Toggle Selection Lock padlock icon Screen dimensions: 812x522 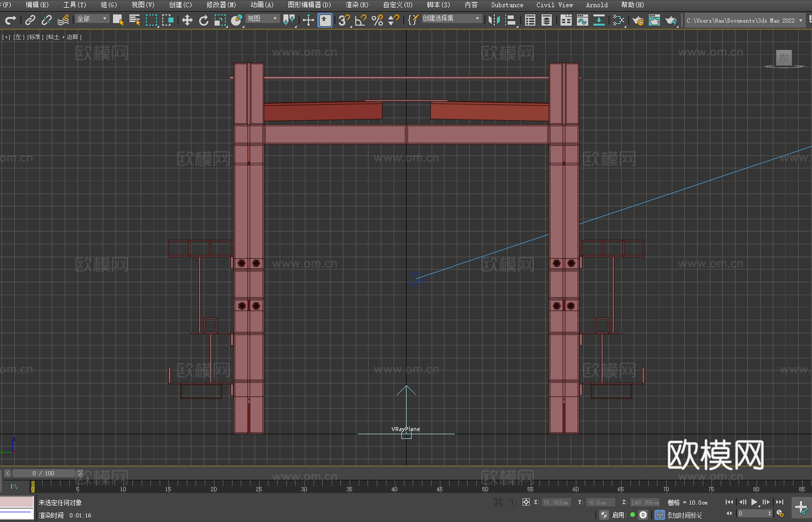(512, 502)
